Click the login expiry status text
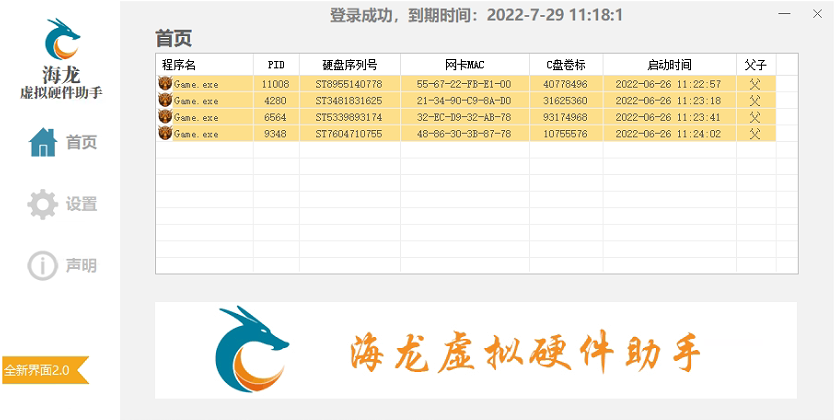This screenshot has width=834, height=420. pyautogui.click(x=476, y=15)
